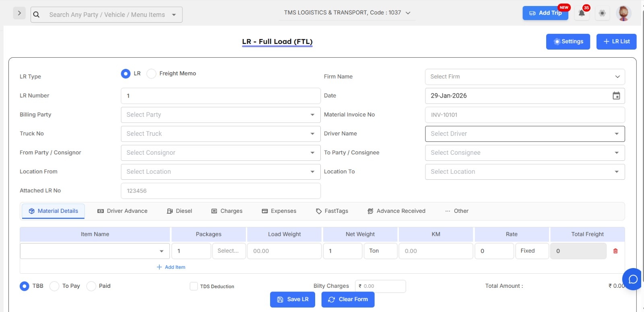
Task: Open the Date calendar picker icon
Action: click(616, 96)
